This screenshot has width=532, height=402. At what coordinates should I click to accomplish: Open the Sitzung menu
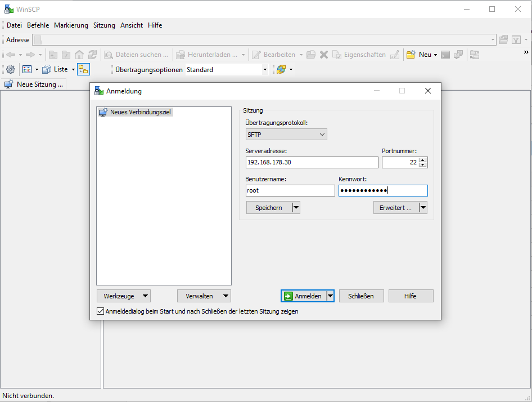point(104,25)
